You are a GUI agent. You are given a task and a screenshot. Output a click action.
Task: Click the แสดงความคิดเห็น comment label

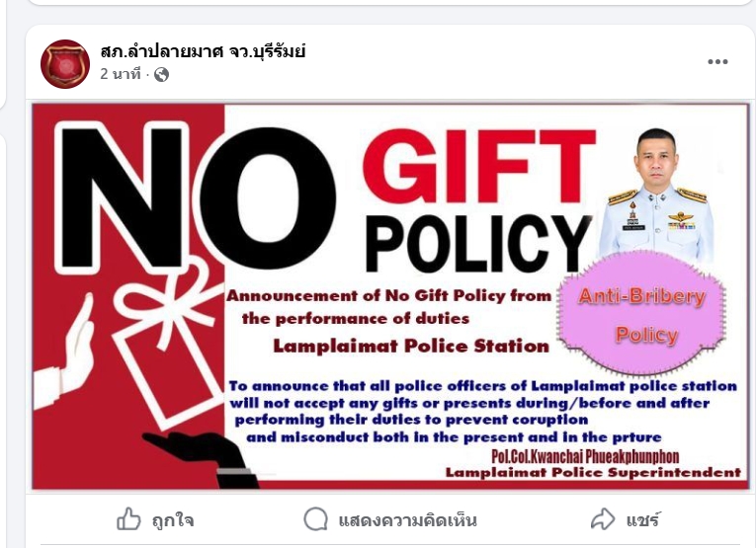407,520
